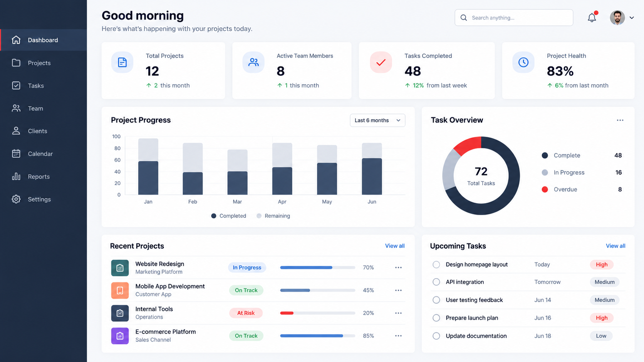Open more options for Internal Tools row
This screenshot has width=644, height=362.
point(398,313)
